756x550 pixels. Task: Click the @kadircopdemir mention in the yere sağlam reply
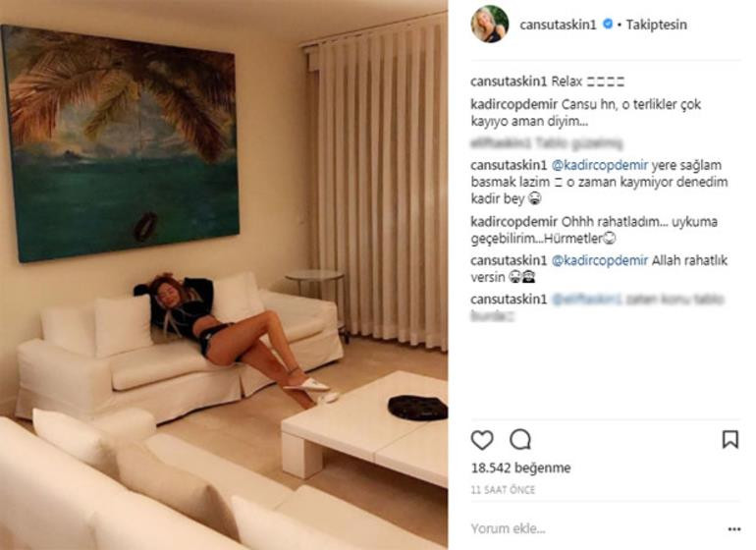pos(599,165)
